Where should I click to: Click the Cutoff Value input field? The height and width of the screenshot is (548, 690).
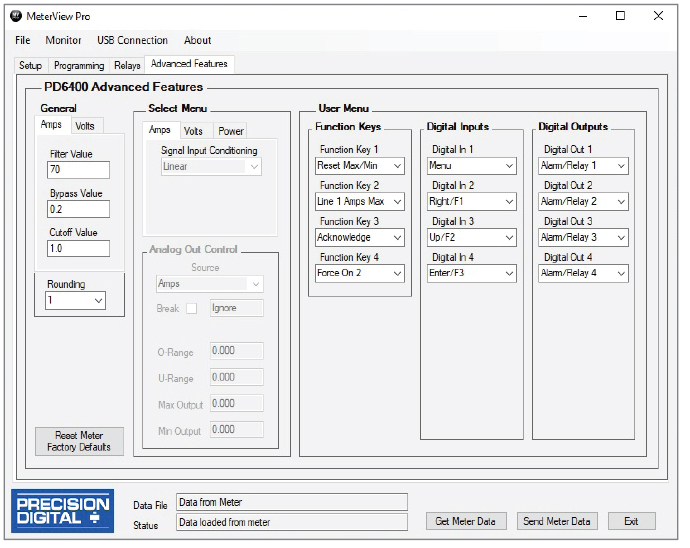click(x=78, y=249)
